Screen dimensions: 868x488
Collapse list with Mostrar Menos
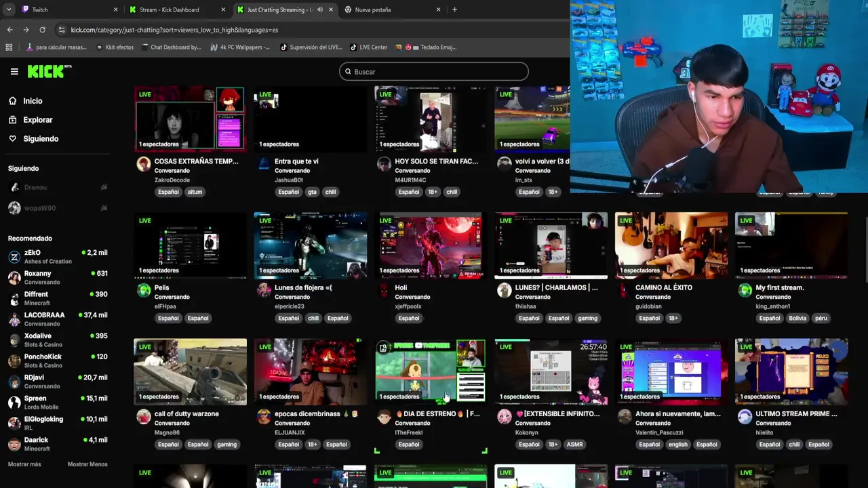click(x=87, y=464)
